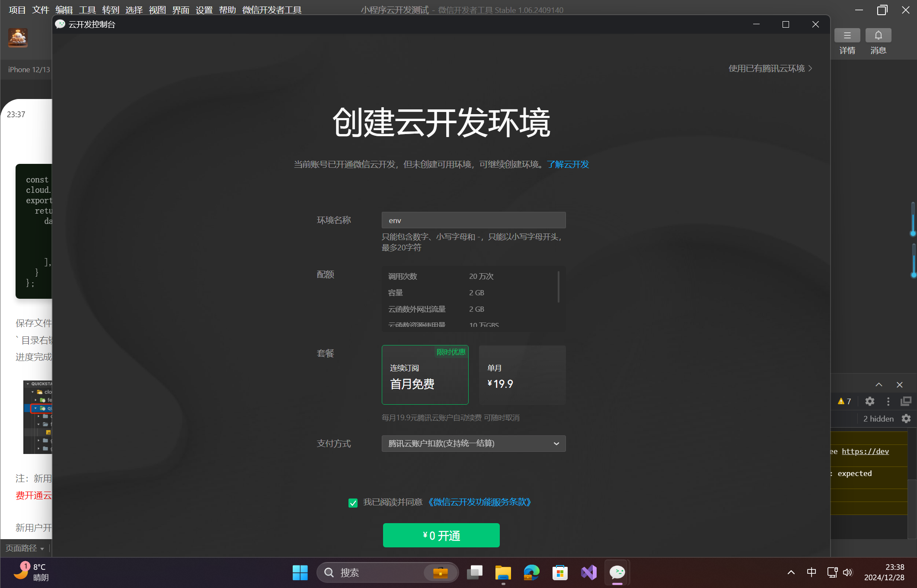Open the 支付方式 payment method dropdown
This screenshot has height=588, width=917.
click(473, 444)
